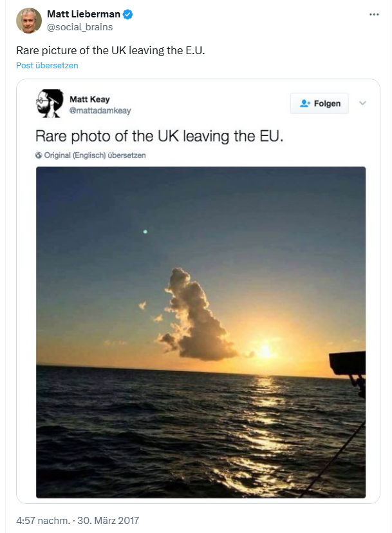Open the @mattadamkeay handle
The image size is (392, 533).
tap(100, 110)
